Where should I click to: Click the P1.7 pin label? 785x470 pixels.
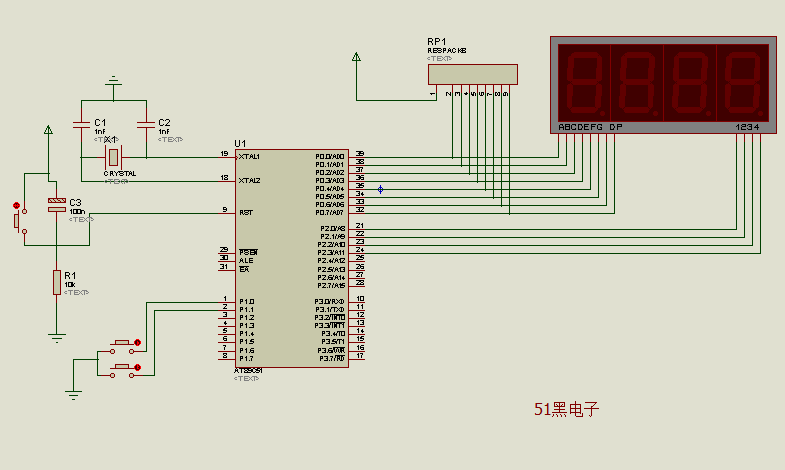(246, 359)
